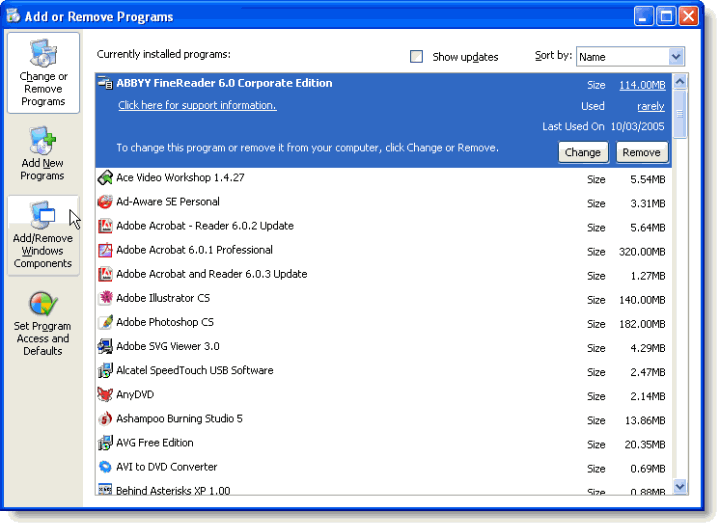The height and width of the screenshot is (526, 720).
Task: Select Adobe Acrobat and Reader 6.0.3 Update
Action: [383, 275]
